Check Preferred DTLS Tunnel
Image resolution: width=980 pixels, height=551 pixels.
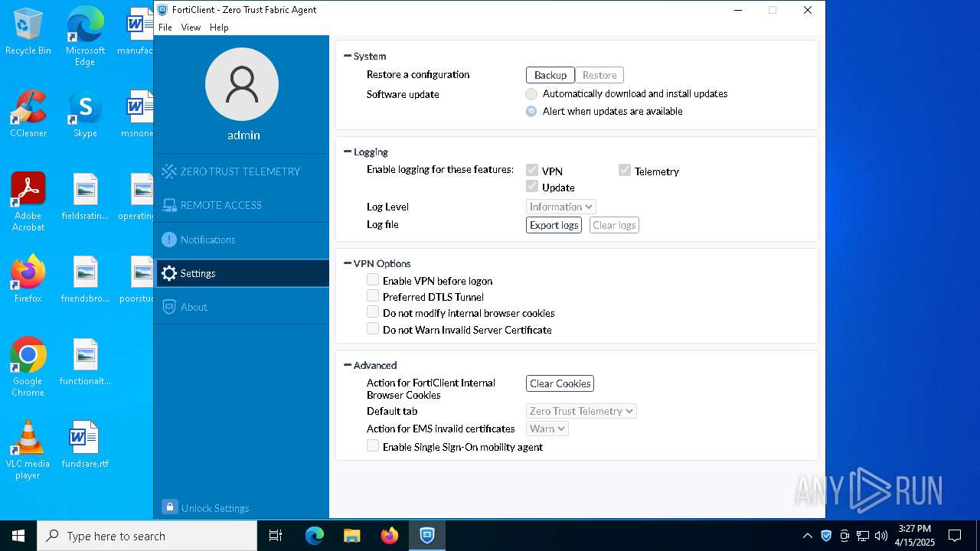point(373,295)
